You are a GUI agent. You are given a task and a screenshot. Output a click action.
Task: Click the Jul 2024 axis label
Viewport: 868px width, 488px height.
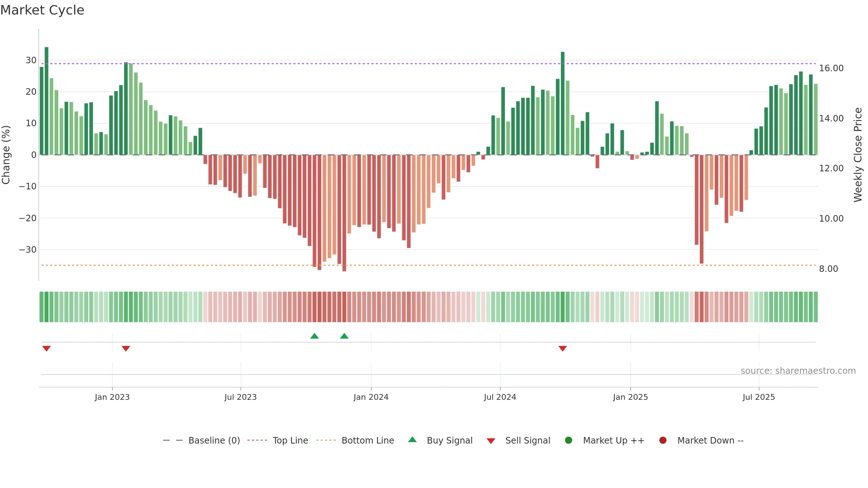coord(500,397)
